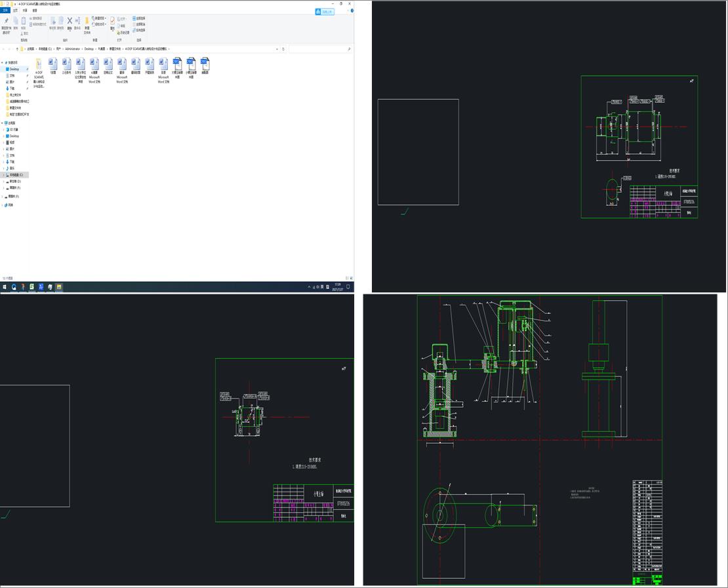Switch to the View ribbon tab
Image resolution: width=728 pixels, height=588 pixels.
(x=35, y=10)
